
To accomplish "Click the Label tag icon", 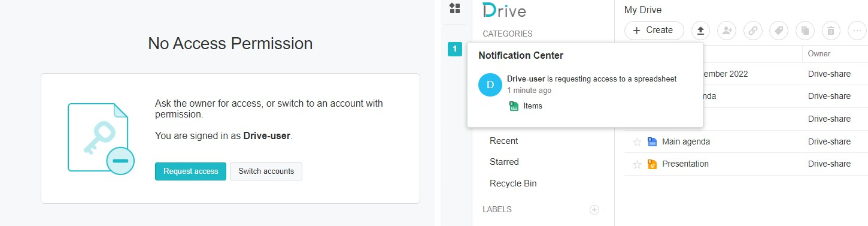I will [778, 31].
